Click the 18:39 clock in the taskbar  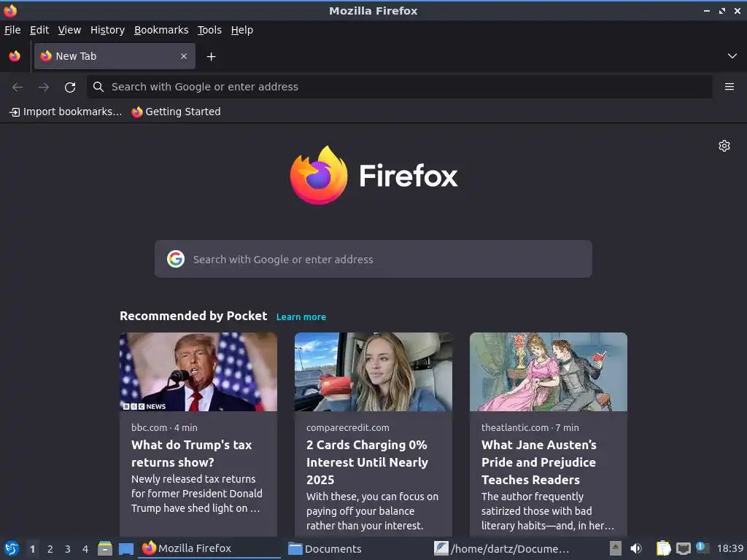(x=729, y=548)
